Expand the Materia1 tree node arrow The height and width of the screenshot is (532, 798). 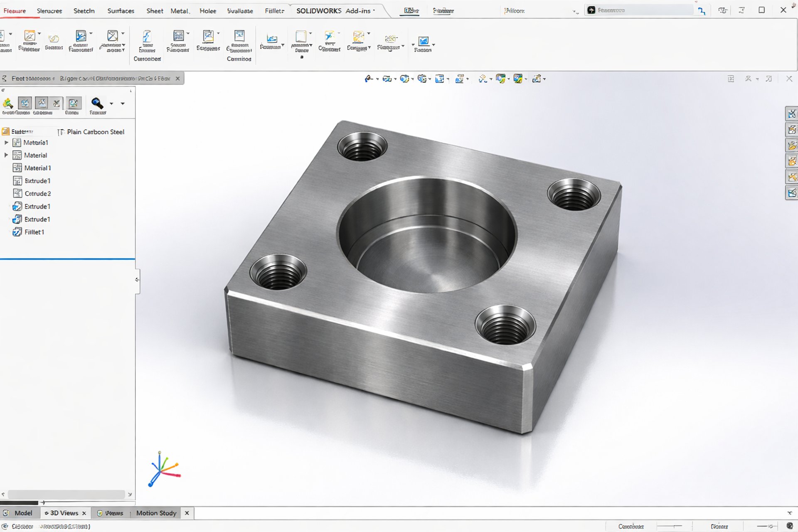click(x=6, y=143)
